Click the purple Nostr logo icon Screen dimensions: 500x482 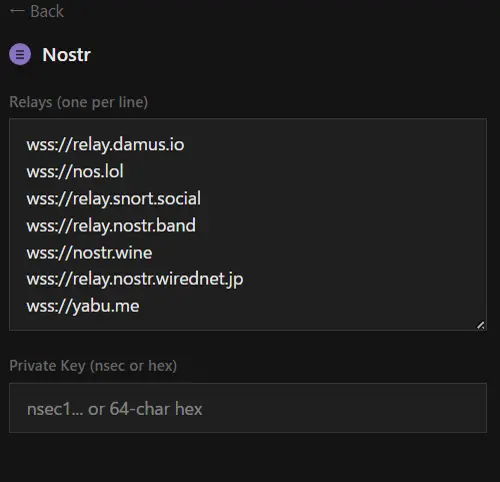point(20,54)
